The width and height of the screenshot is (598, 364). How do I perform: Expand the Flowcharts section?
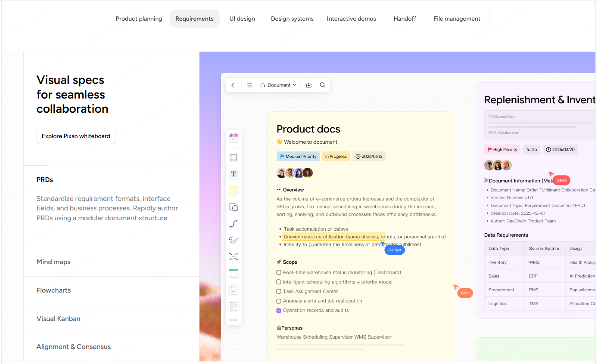(112, 290)
